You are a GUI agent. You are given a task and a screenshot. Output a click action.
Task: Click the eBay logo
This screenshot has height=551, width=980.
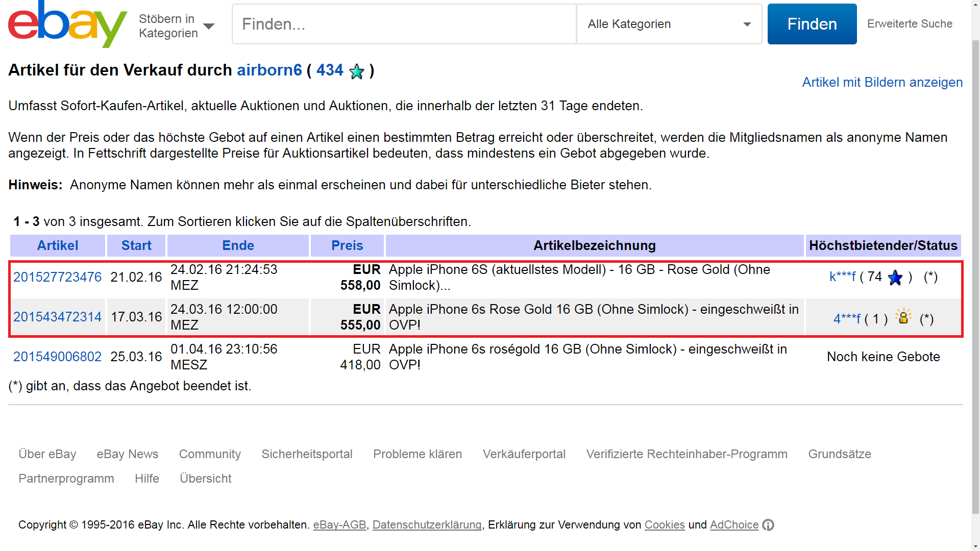click(x=67, y=24)
